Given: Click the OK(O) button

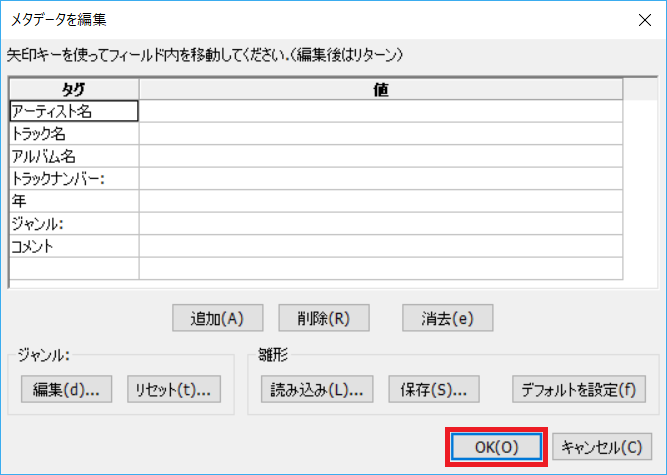Looking at the screenshot, I should coord(496,447).
